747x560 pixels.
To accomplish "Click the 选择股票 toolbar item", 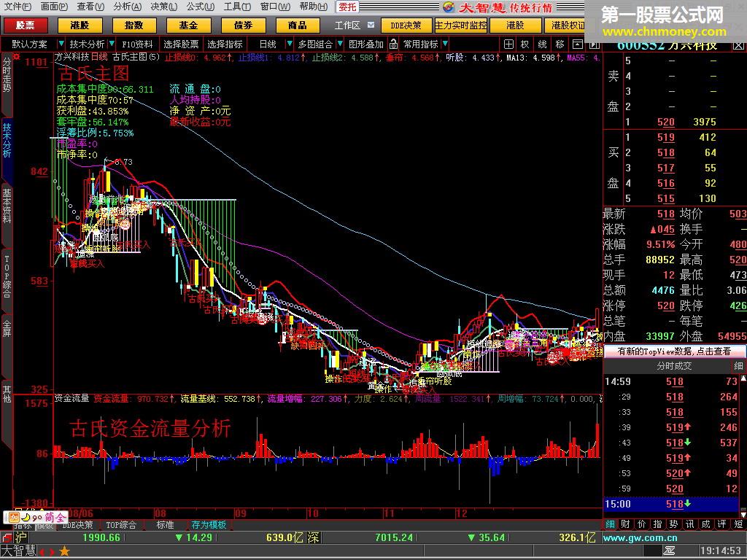I will point(181,44).
